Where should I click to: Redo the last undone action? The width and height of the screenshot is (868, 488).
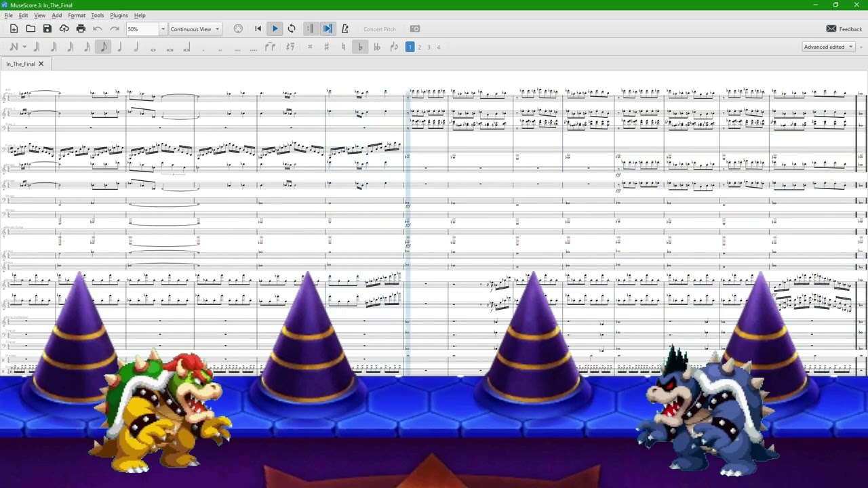pyautogui.click(x=114, y=29)
